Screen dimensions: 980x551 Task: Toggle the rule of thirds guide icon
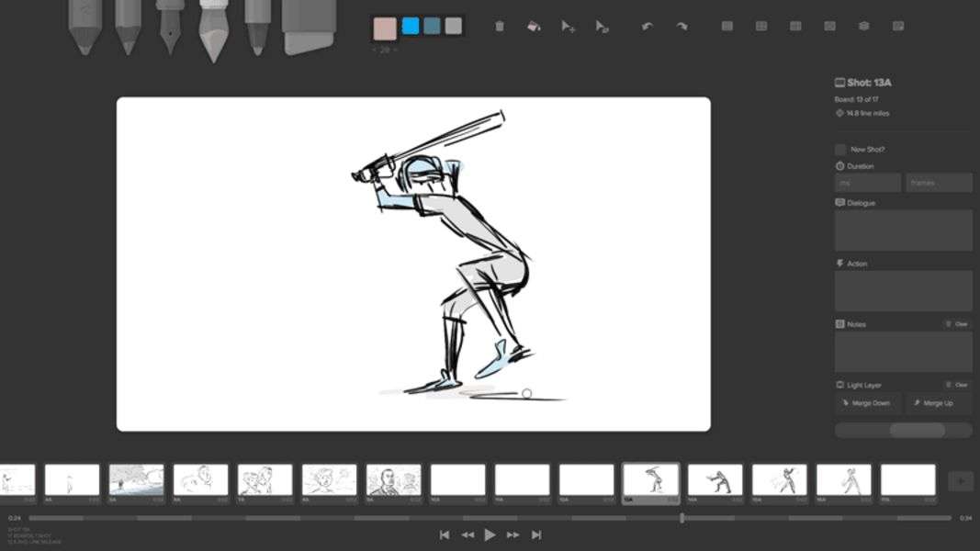coord(795,27)
